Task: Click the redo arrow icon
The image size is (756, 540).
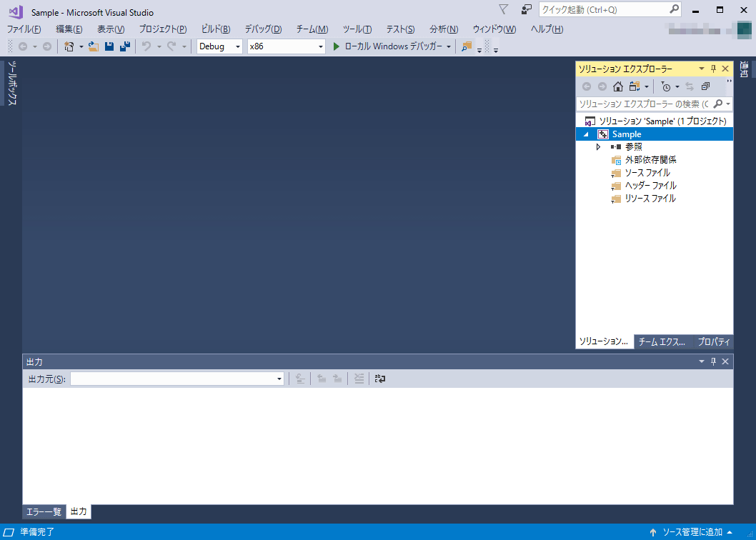Action: [x=171, y=46]
